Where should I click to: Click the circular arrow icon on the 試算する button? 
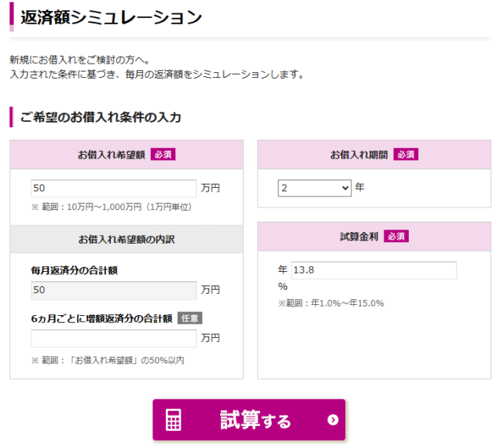332,420
